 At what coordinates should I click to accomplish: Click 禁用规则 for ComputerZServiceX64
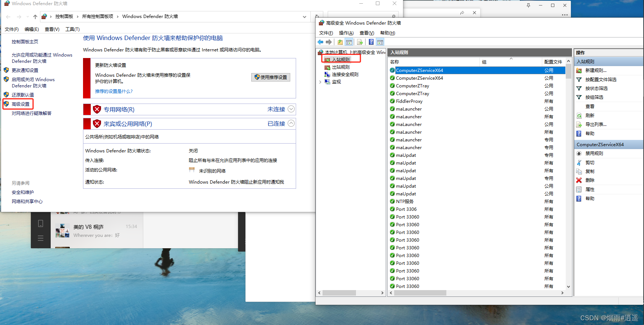click(594, 154)
